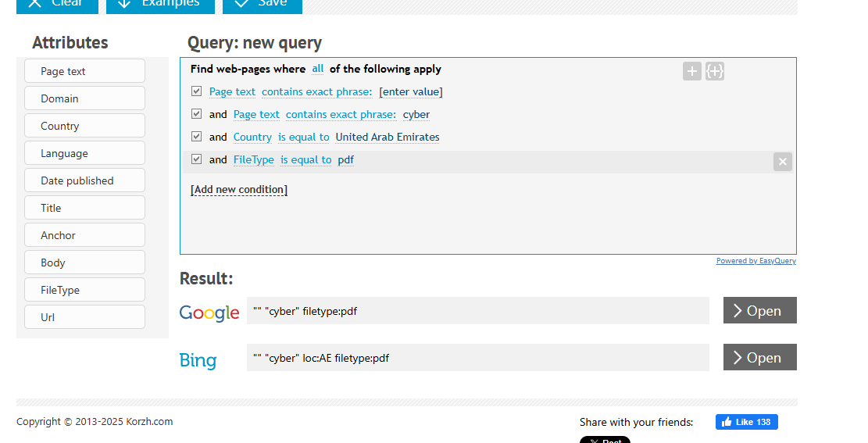Uncheck the checkbox for the cyber condition
868x443 pixels.
(x=197, y=114)
